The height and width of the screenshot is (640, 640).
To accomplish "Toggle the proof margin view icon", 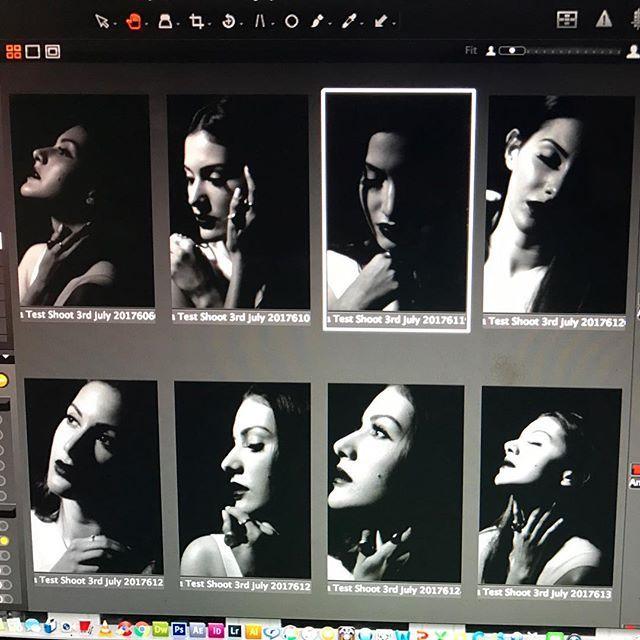I will click(x=53, y=52).
